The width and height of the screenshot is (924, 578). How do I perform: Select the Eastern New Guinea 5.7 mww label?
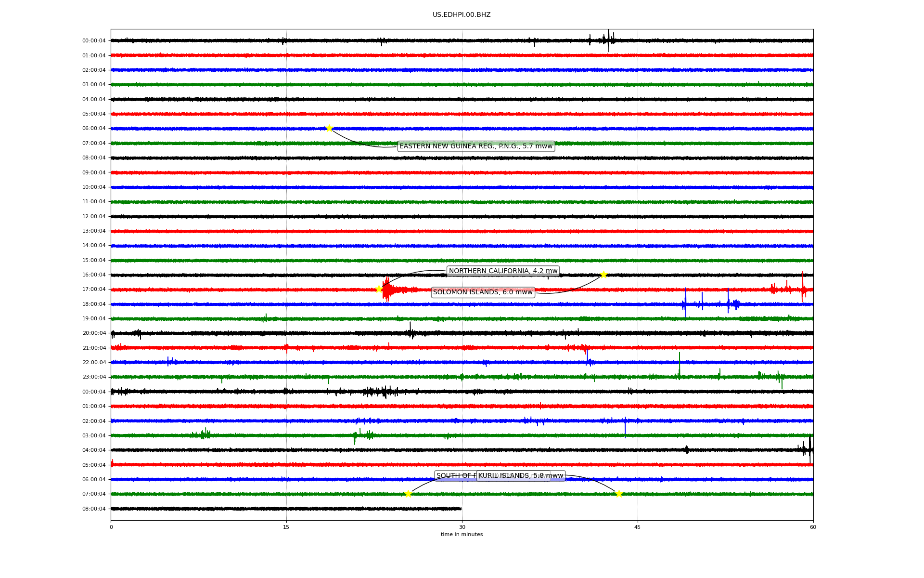(476, 146)
